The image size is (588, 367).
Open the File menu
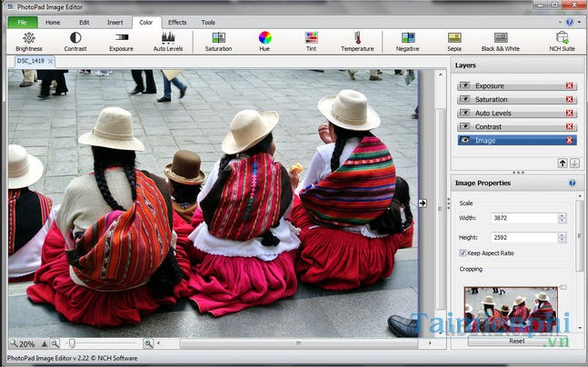coord(22,23)
